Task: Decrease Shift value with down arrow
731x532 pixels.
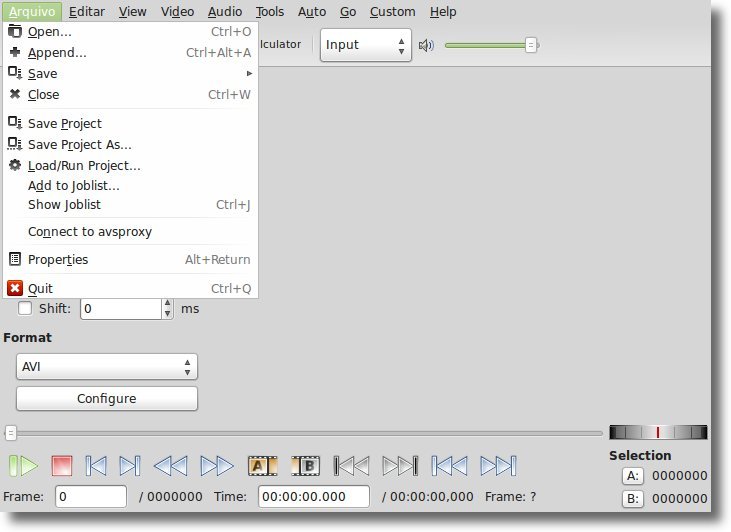Action: (167, 314)
